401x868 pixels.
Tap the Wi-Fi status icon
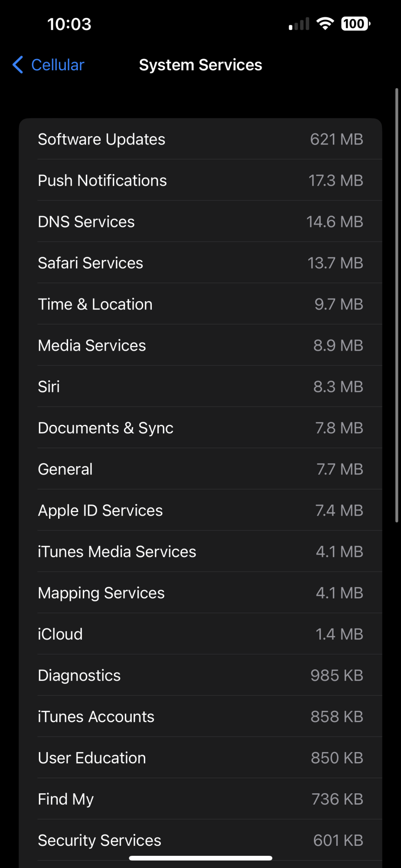pos(325,23)
